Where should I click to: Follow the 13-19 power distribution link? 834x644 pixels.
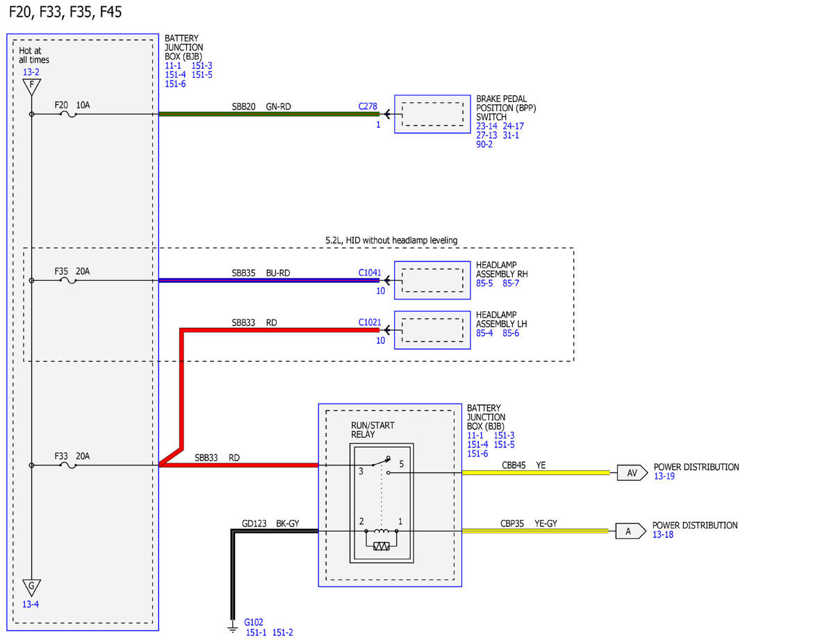664,477
